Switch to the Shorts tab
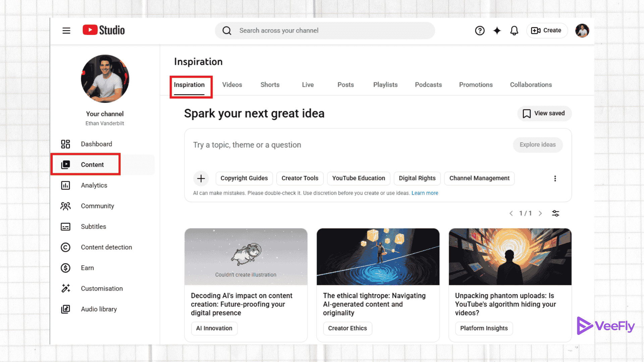Image resolution: width=644 pixels, height=362 pixels. tap(270, 84)
